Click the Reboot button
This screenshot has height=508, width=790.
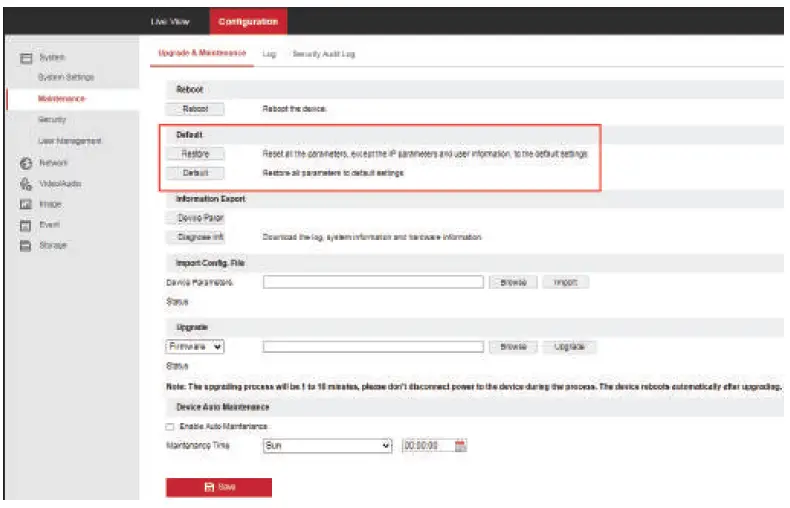pos(195,109)
